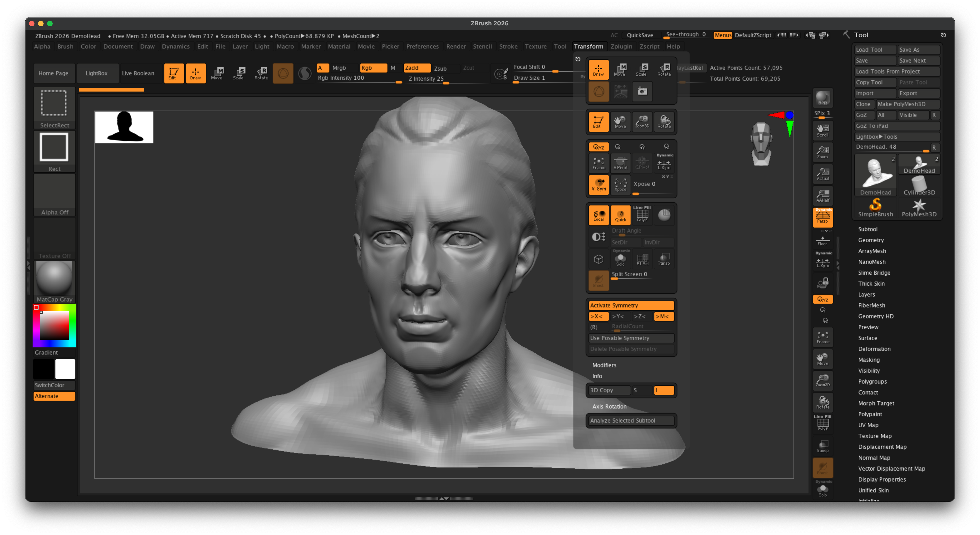This screenshot has width=980, height=535.
Task: Select the Move mode icon on top shelf
Action: 218,73
